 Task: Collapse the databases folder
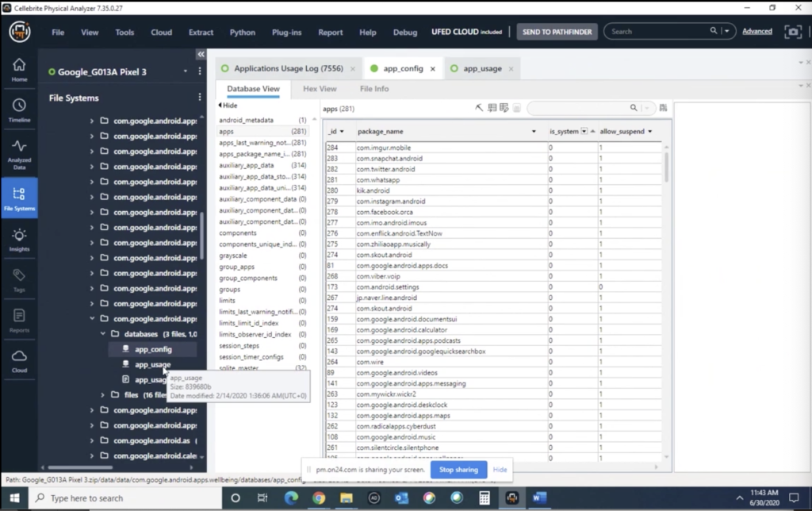(102, 334)
